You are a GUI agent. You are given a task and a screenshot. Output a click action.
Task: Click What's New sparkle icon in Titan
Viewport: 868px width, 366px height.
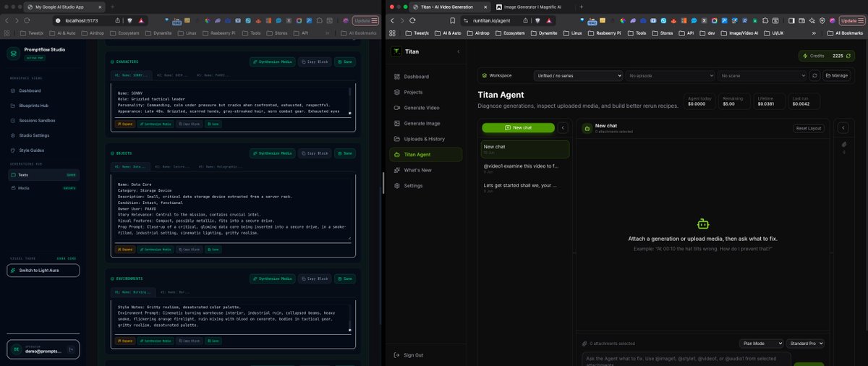tap(397, 170)
